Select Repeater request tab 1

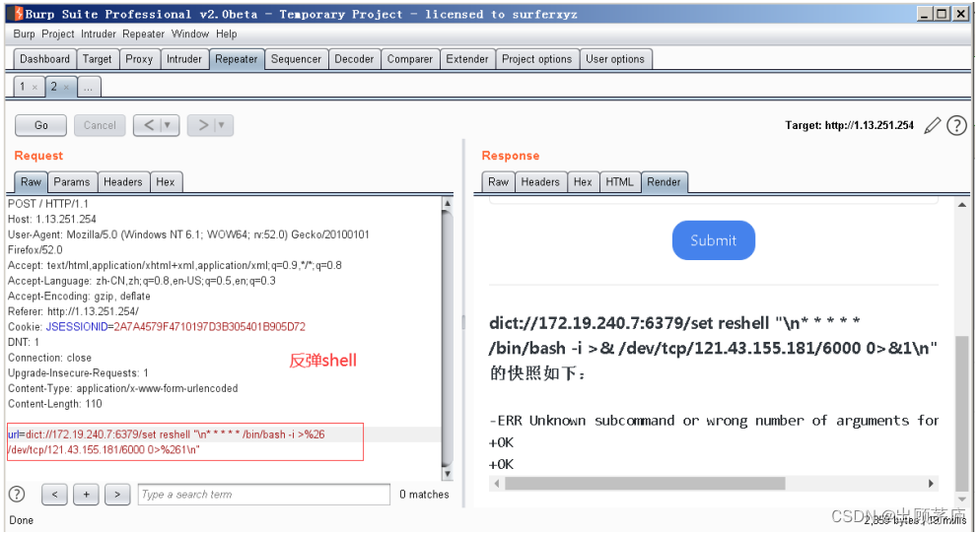(23, 87)
